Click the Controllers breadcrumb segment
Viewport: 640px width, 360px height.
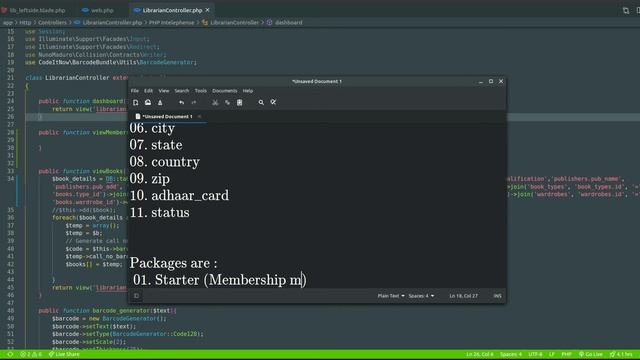pos(52,22)
